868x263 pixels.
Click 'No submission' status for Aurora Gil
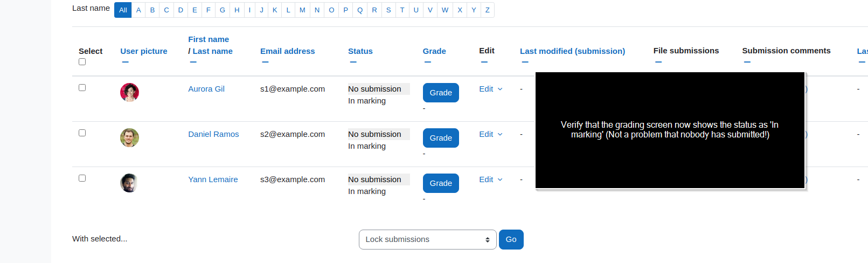click(x=379, y=89)
